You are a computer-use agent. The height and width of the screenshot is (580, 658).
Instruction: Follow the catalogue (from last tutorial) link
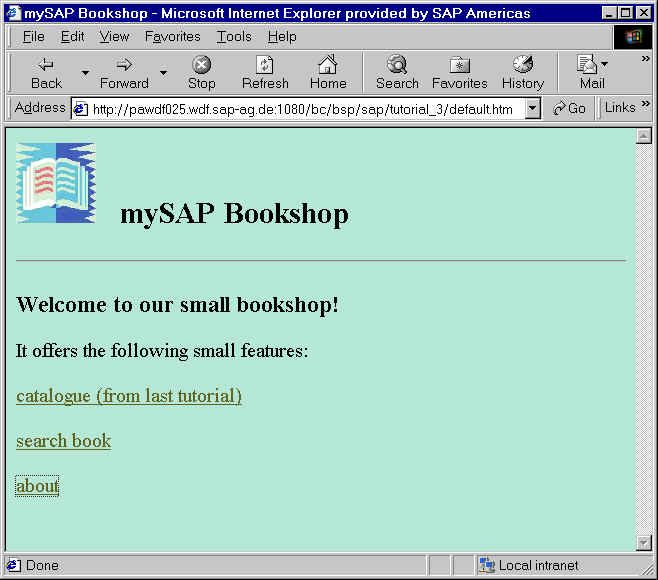tap(129, 396)
